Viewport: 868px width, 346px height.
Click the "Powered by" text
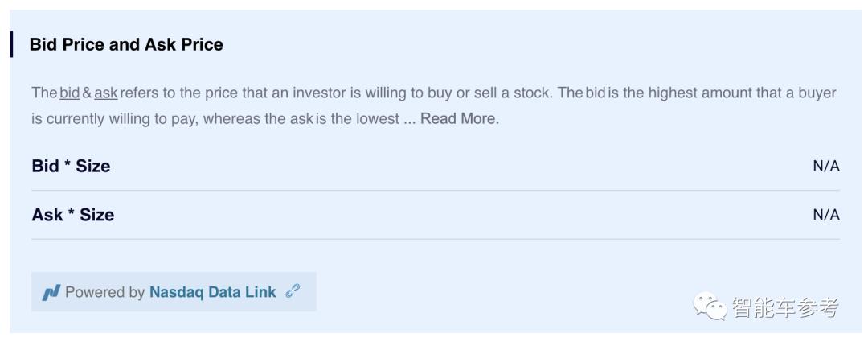[104, 292]
